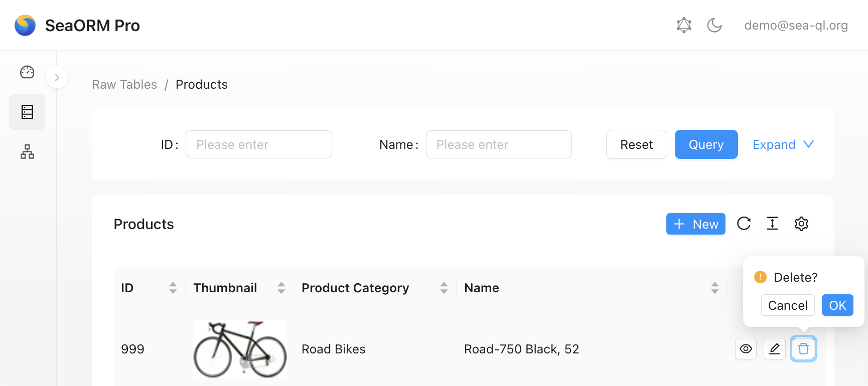868x386 pixels.
Task: Click into the ID search field
Action: pos(258,144)
